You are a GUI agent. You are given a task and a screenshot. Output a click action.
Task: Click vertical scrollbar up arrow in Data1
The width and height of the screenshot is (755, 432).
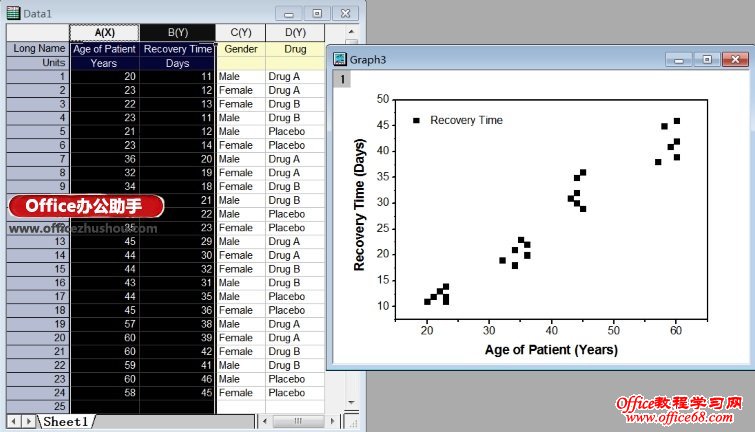pos(351,32)
